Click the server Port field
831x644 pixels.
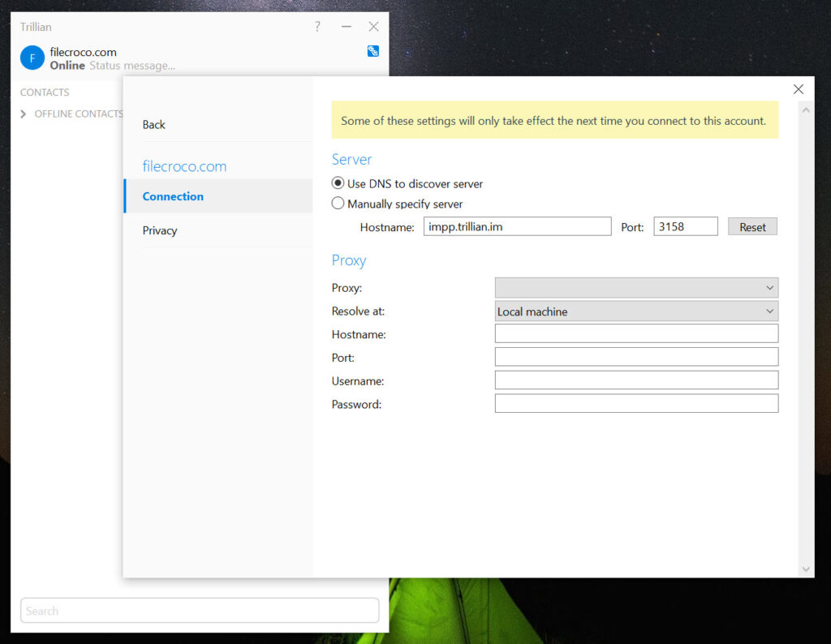click(x=686, y=226)
